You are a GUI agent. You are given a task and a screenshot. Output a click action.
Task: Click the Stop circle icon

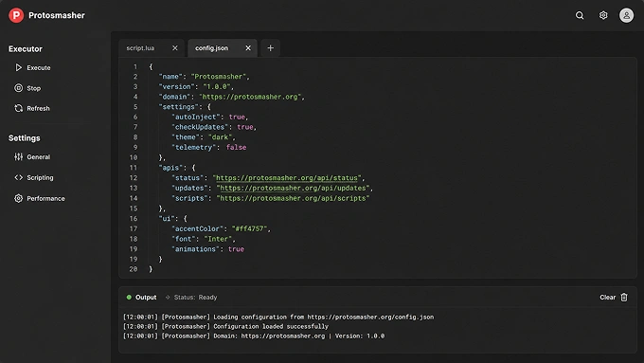click(19, 88)
